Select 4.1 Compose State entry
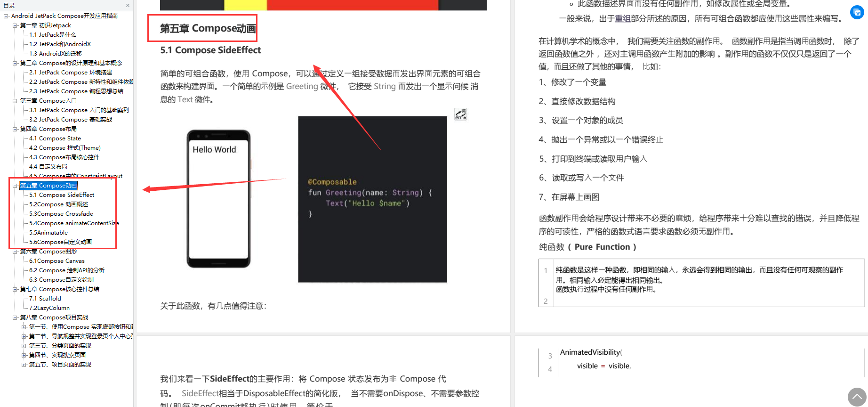 [55, 138]
